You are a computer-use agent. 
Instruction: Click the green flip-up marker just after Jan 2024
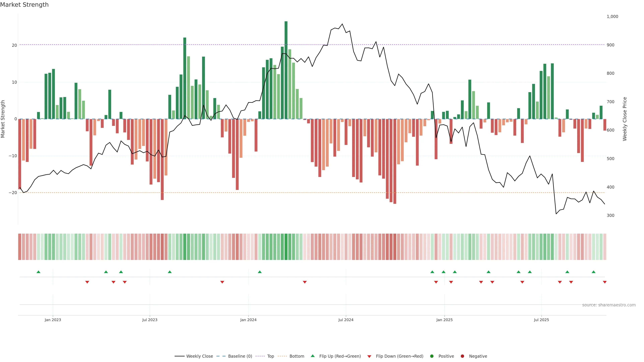(260, 272)
